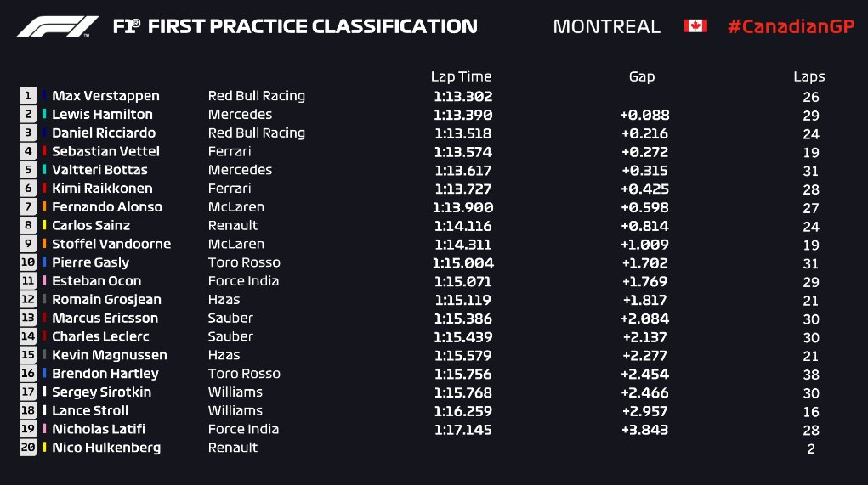Click position badge 4 beside Sebastian Vettel
The height and width of the screenshot is (485, 868).
[x=28, y=151]
